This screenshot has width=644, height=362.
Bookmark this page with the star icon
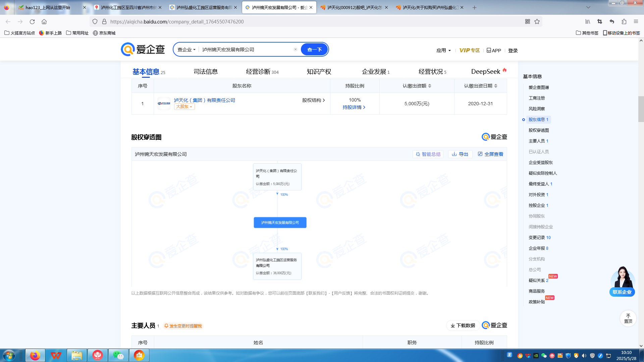point(537,22)
